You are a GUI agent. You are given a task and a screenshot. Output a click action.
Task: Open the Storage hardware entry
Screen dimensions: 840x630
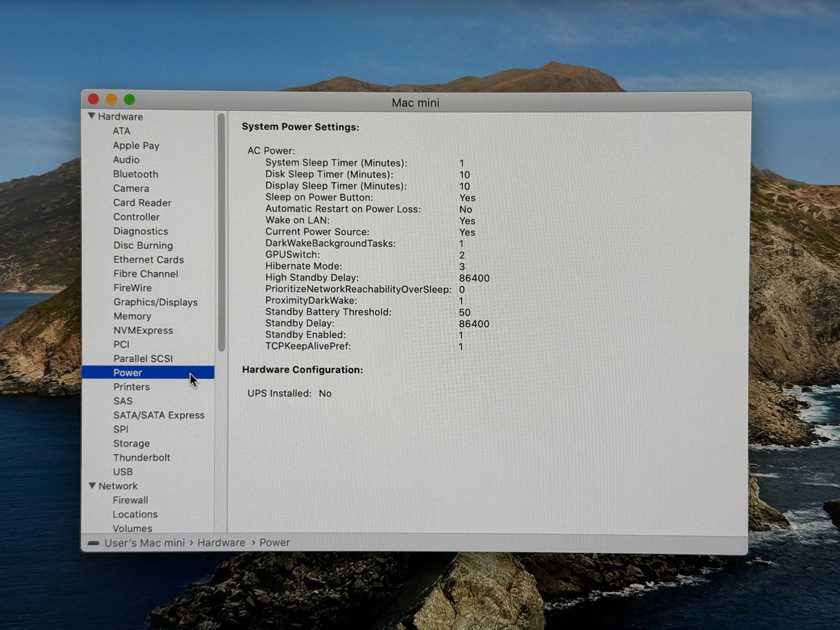point(131,443)
